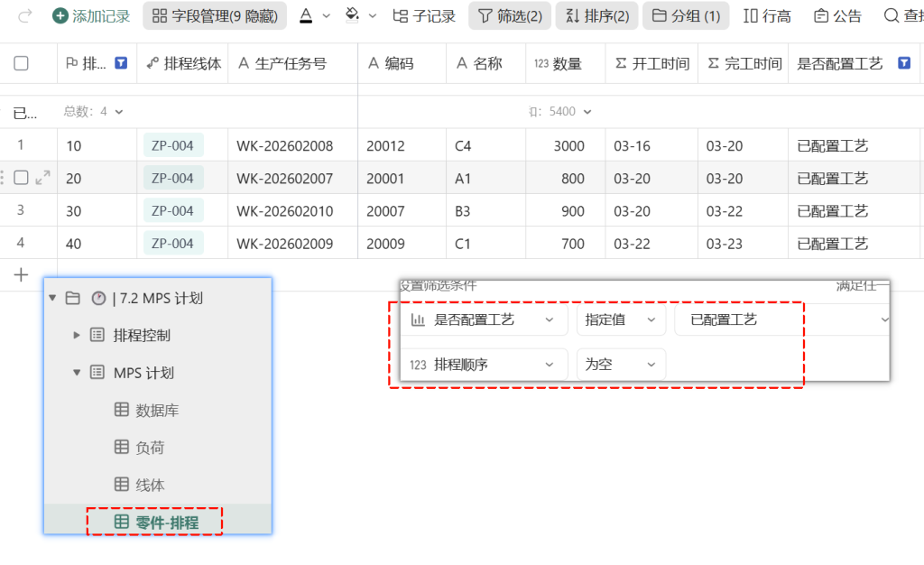924x565 pixels.
Task: Click the 名称 column header
Action: point(486,63)
